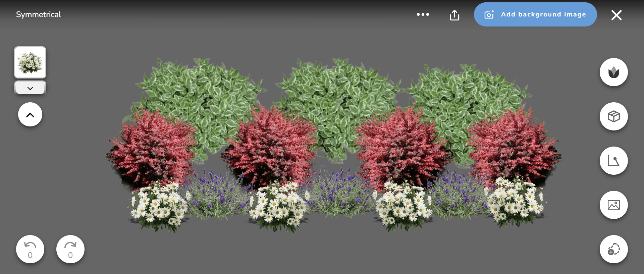Viewport: 644px width, 274px height.
Task: Select the rightmost red shrub
Action: 513,144
